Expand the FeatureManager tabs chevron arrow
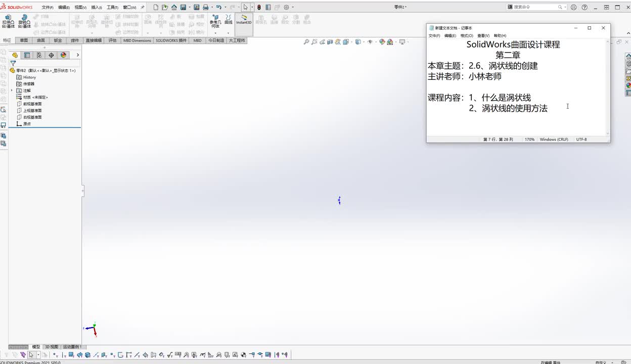 (x=77, y=55)
